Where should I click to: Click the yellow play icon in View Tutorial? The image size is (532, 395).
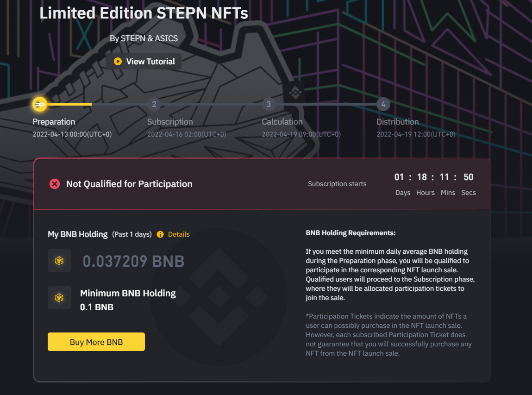(x=118, y=62)
